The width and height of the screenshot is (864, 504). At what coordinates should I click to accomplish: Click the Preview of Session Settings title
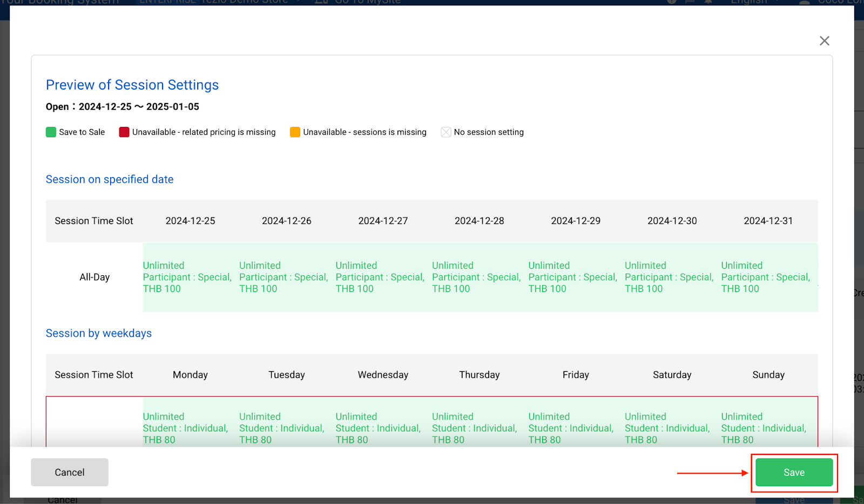click(132, 85)
